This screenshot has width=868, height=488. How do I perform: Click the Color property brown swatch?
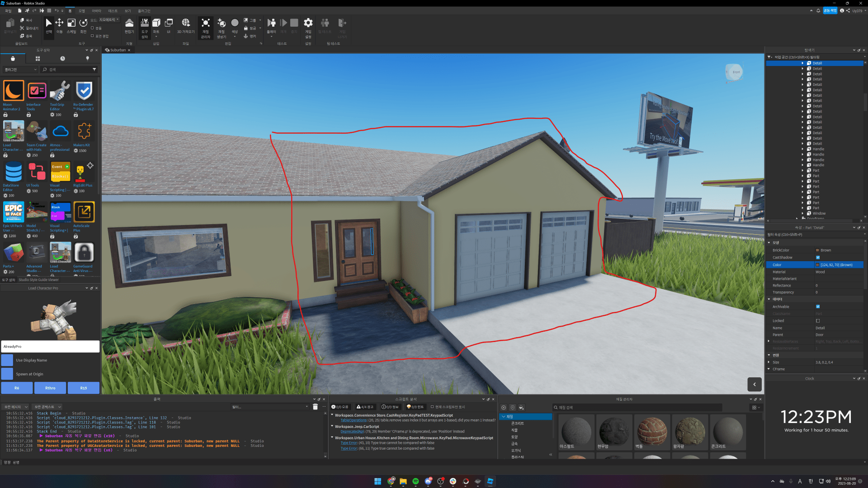(x=817, y=265)
